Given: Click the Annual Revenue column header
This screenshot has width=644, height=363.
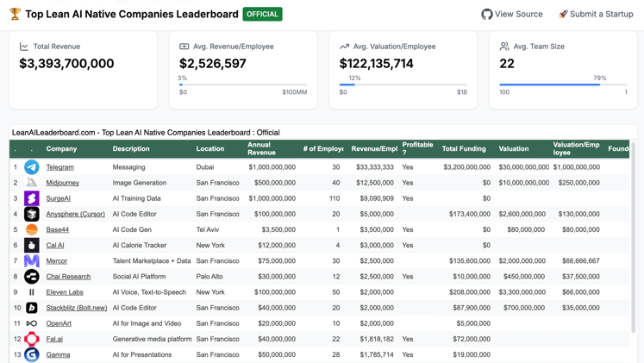Looking at the screenshot, I should (x=261, y=148).
